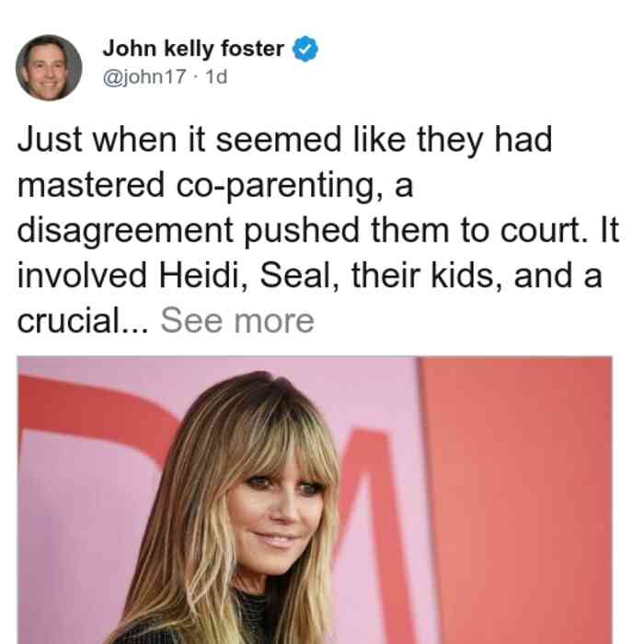Click the truncated word 'crucial...'
The height and width of the screenshot is (644, 644).
pos(83,320)
